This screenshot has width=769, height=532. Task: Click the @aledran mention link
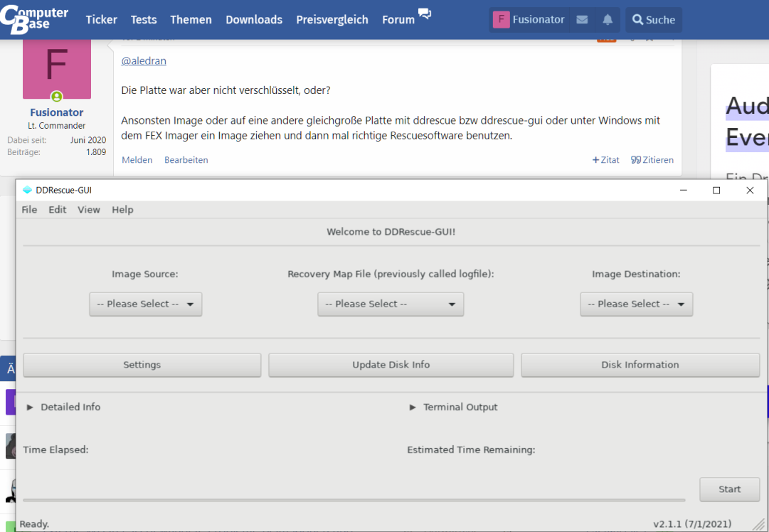[144, 60]
